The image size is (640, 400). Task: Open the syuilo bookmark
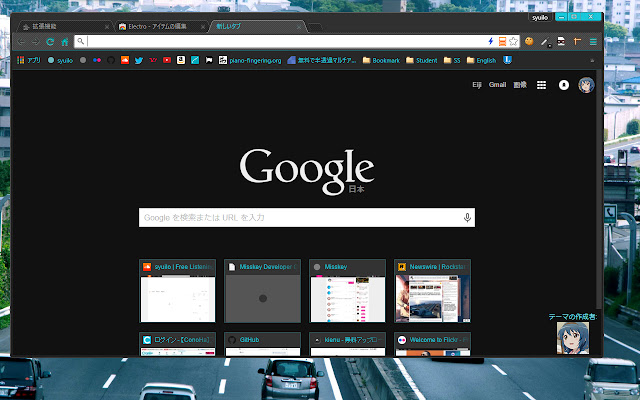tap(60, 60)
